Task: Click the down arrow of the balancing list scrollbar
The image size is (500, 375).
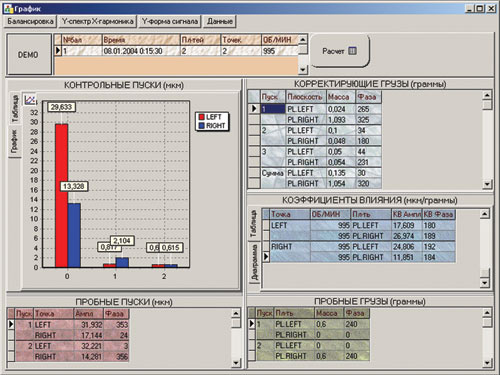Action: 303,70
